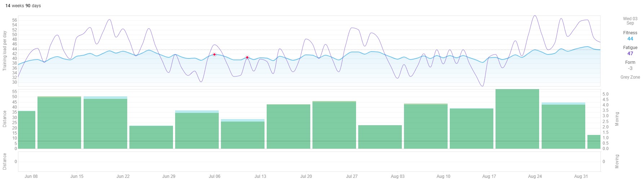Click the Form value -3

(630, 68)
